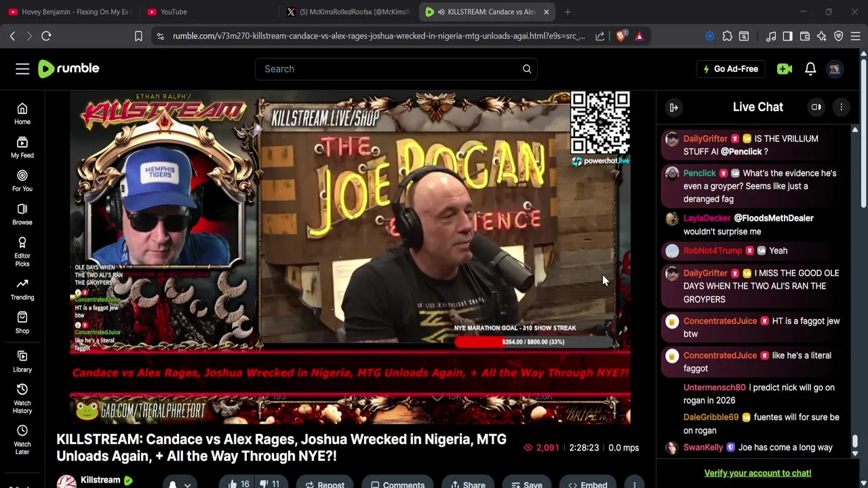Open the user profile avatar menu
The height and width of the screenshot is (488, 868).
point(835,68)
